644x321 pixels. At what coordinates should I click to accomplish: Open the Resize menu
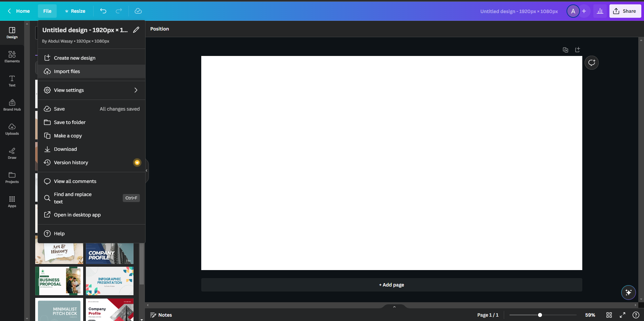pyautogui.click(x=75, y=11)
